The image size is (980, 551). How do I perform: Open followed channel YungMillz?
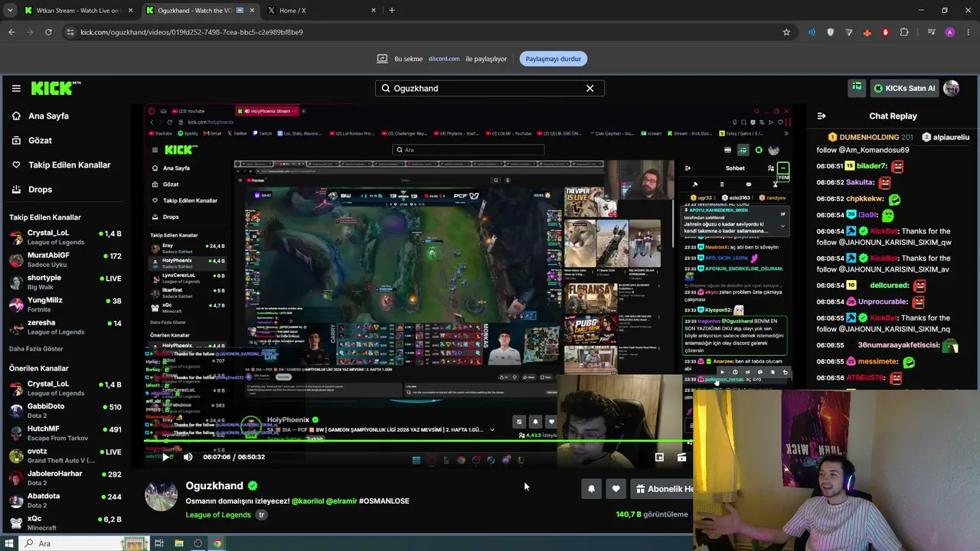pyautogui.click(x=65, y=305)
